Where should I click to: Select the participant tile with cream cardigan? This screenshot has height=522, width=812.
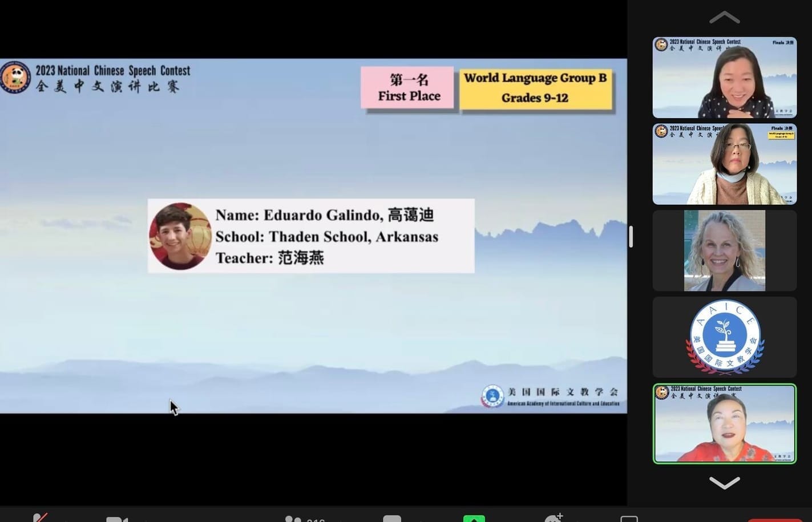(x=724, y=164)
